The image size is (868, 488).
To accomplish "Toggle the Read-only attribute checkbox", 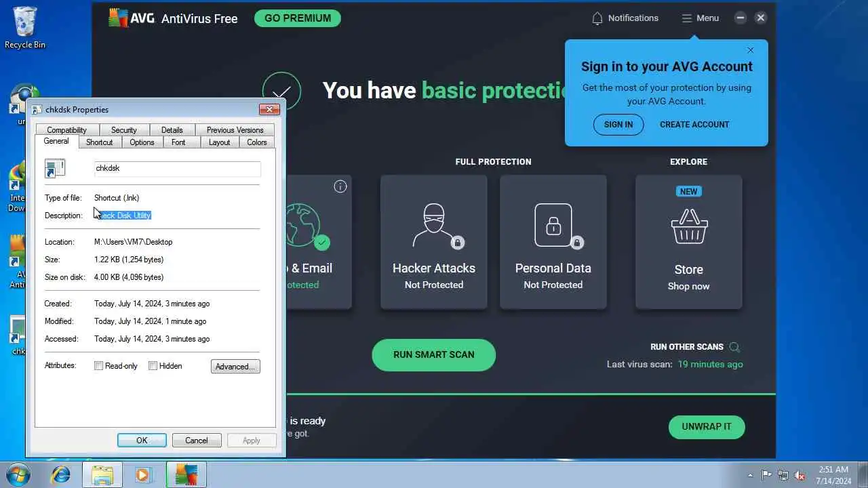I will point(98,366).
